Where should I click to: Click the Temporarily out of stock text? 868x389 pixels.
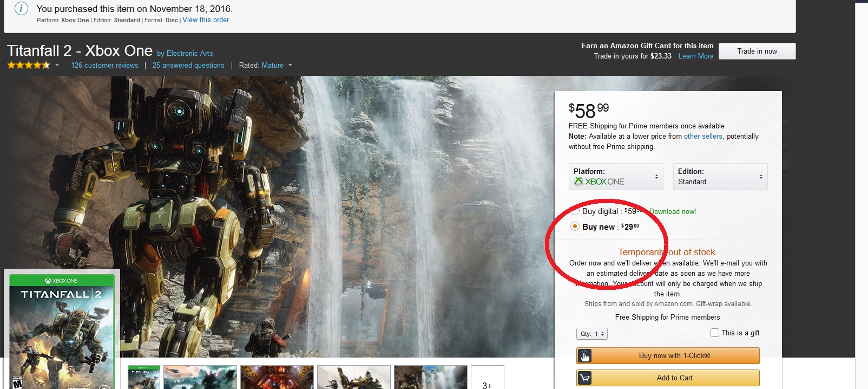click(668, 252)
